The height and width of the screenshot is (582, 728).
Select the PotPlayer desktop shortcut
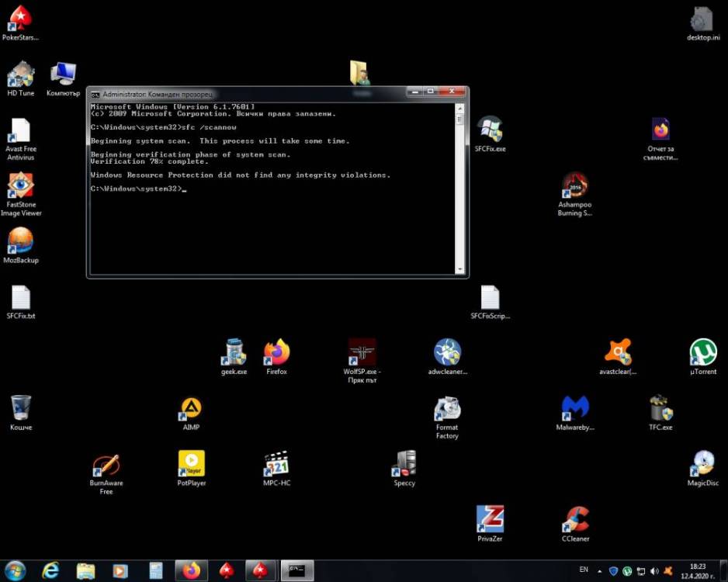[x=191, y=468]
